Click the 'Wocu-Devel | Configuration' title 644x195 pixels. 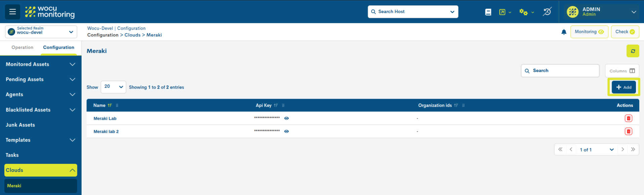(x=116, y=28)
